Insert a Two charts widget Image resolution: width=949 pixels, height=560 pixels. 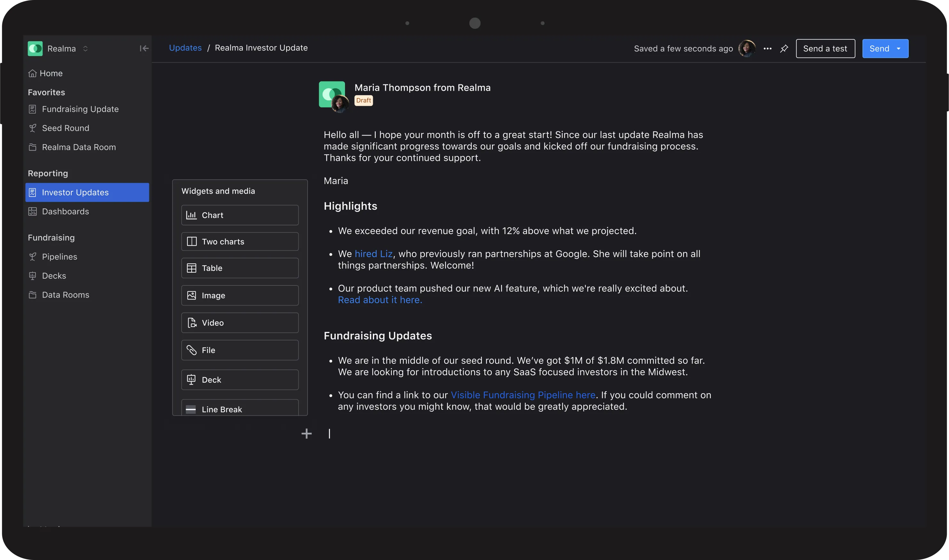point(240,242)
